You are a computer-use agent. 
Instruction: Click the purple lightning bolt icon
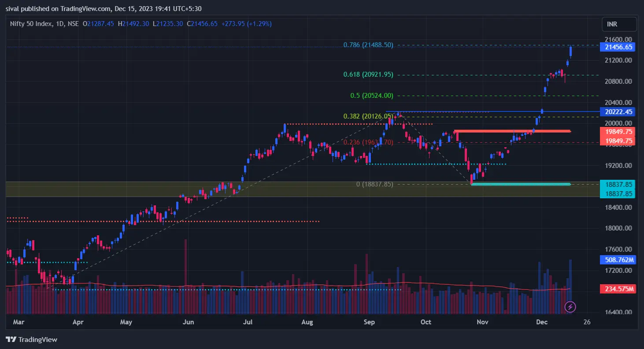(x=570, y=307)
